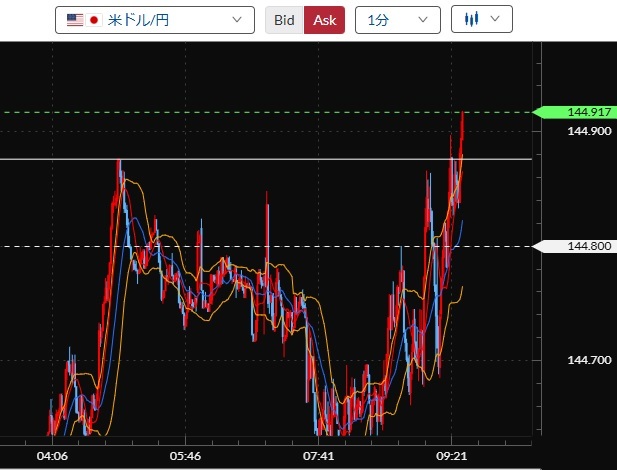
Task: Click the white 144.800 price level tag
Action: tap(575, 246)
